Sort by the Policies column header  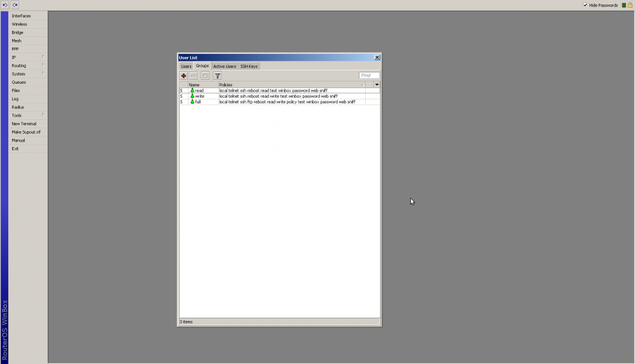(290, 84)
